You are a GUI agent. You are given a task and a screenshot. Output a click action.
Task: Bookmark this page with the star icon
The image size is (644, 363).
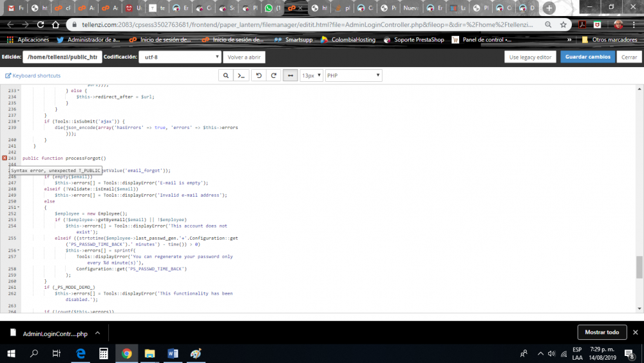coord(563,25)
